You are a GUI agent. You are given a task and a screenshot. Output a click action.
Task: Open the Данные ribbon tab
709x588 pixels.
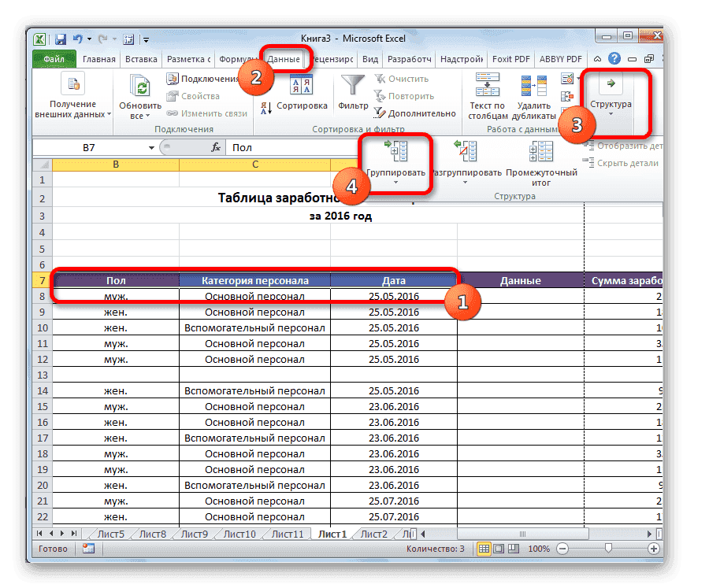[x=284, y=59]
